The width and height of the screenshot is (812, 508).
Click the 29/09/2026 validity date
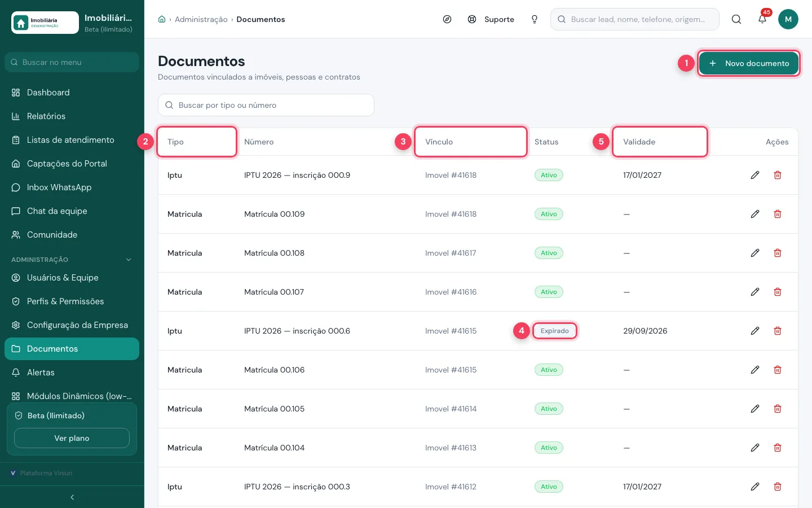pyautogui.click(x=645, y=331)
